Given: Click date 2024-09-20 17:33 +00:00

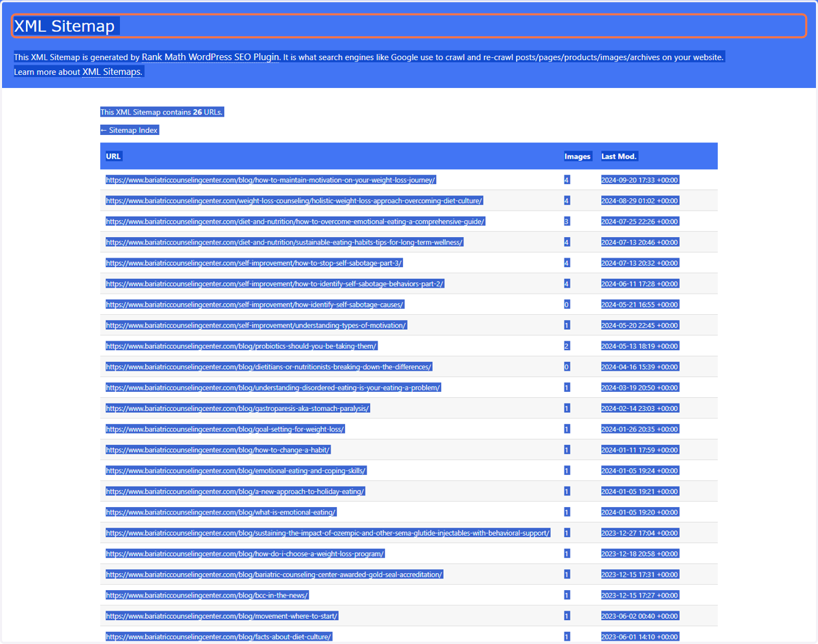Looking at the screenshot, I should 639,180.
